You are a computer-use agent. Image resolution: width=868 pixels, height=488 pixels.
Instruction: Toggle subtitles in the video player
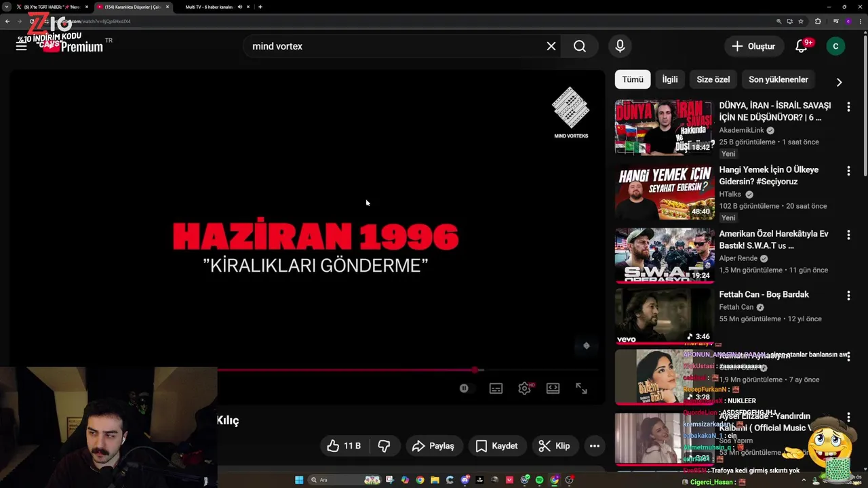coord(496,388)
